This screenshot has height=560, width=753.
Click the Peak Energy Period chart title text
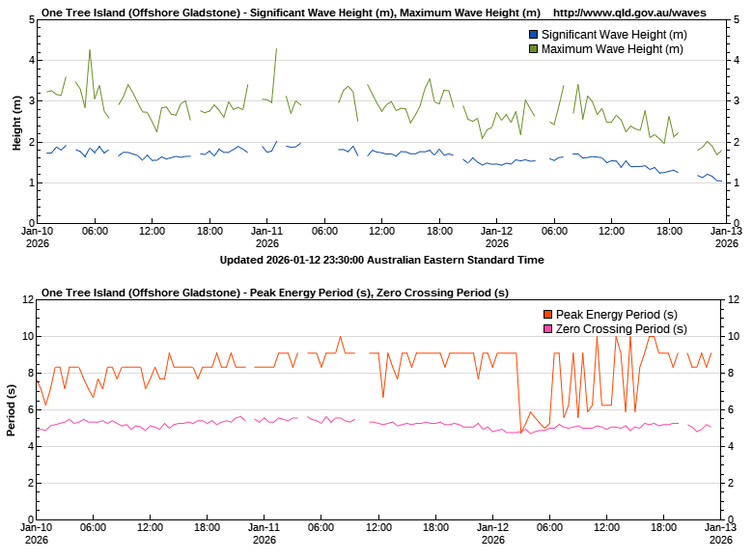(x=275, y=293)
